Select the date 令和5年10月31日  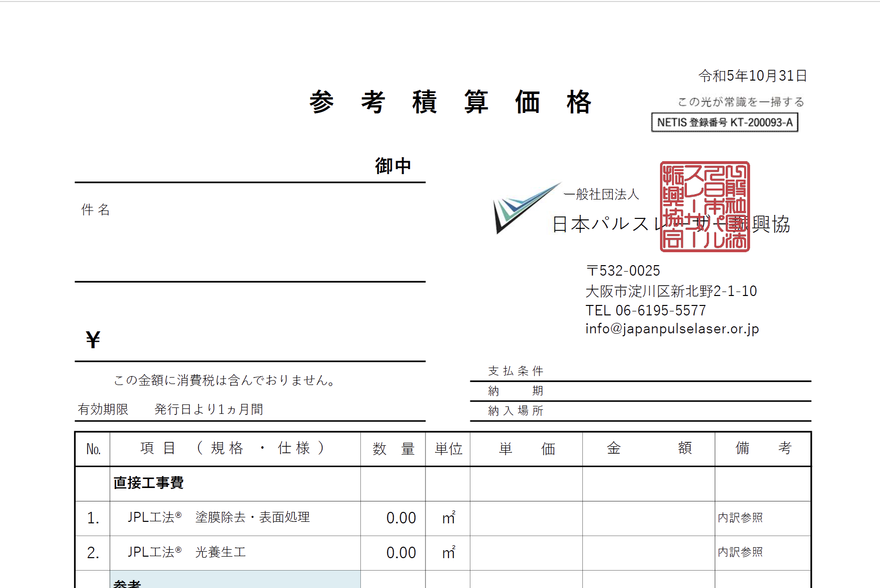tap(752, 76)
